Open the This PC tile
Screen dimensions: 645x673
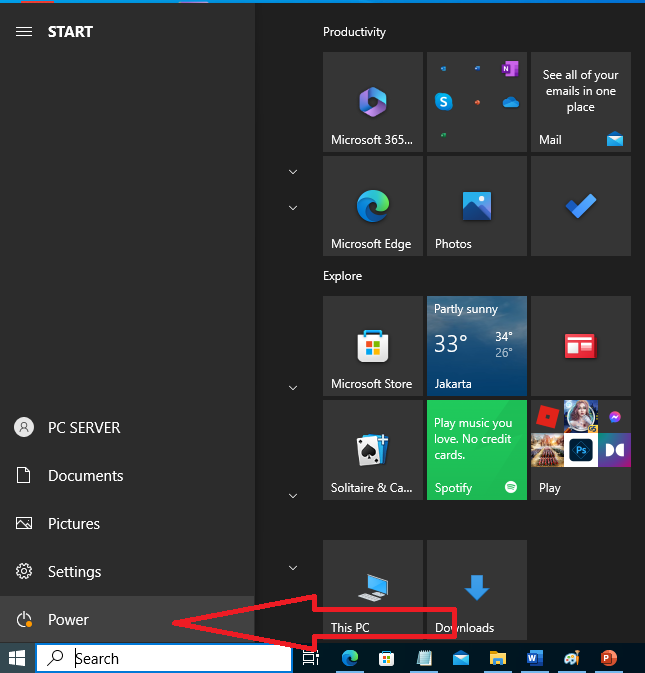click(x=372, y=590)
